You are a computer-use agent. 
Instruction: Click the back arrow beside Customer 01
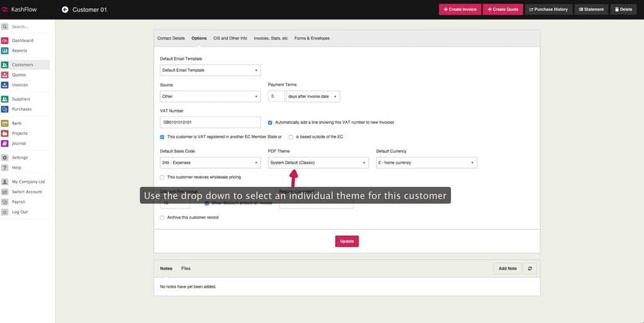point(65,9)
